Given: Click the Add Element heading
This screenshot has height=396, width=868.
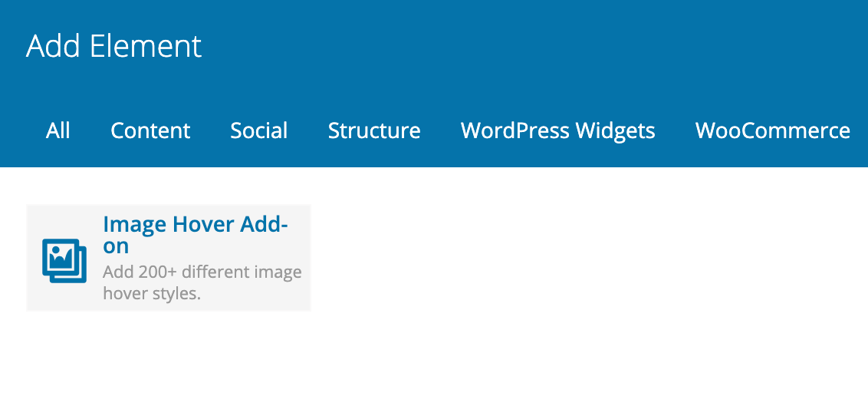Looking at the screenshot, I should pyautogui.click(x=114, y=46).
